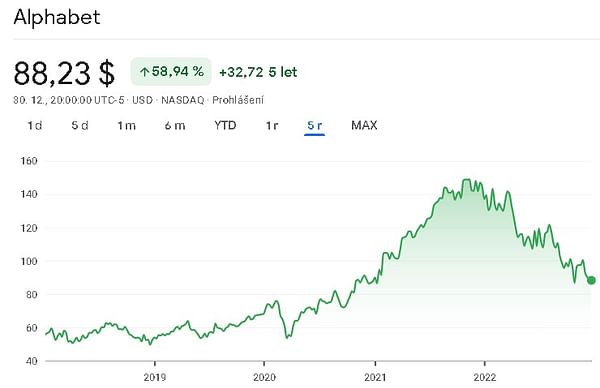Select the 1 d time range tab
Screen dimensions: 600x388
(34, 126)
